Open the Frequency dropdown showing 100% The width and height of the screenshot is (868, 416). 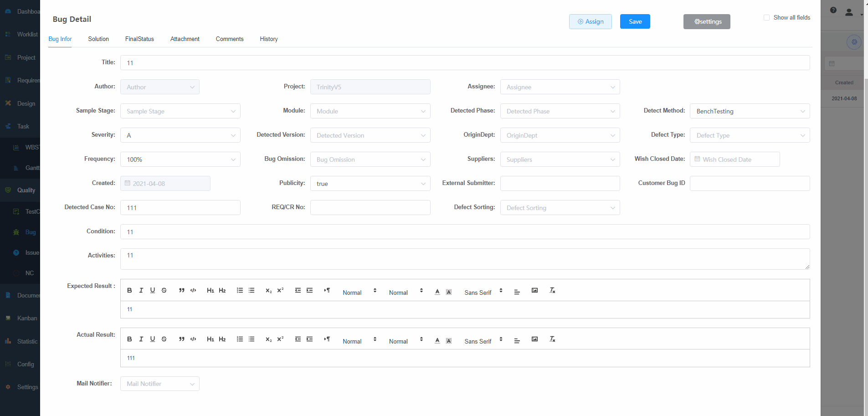(x=180, y=159)
